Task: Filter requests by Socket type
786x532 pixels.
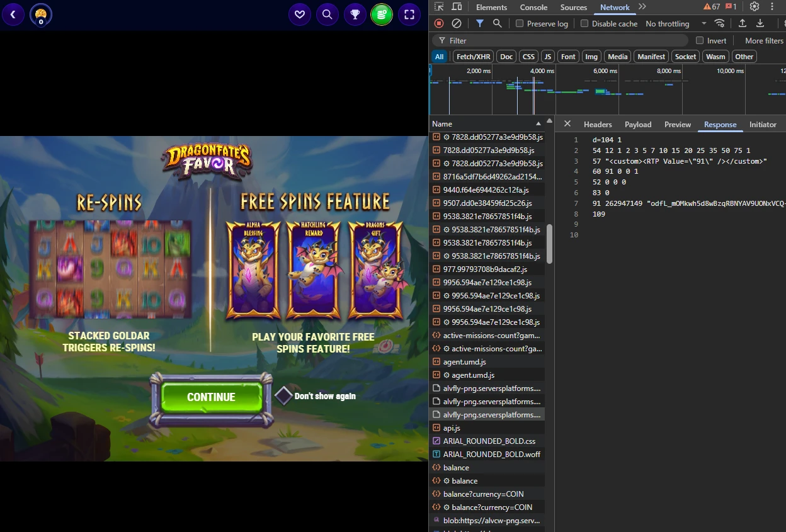Action: (686, 57)
